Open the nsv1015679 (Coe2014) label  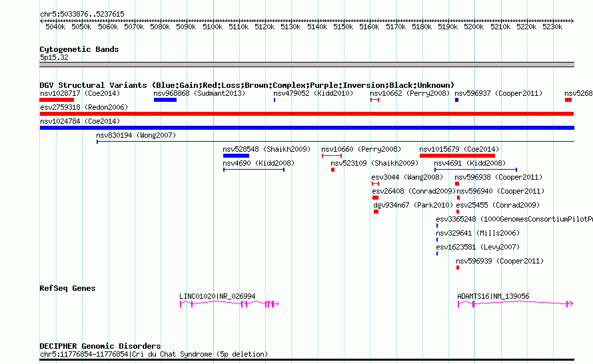coord(459,149)
